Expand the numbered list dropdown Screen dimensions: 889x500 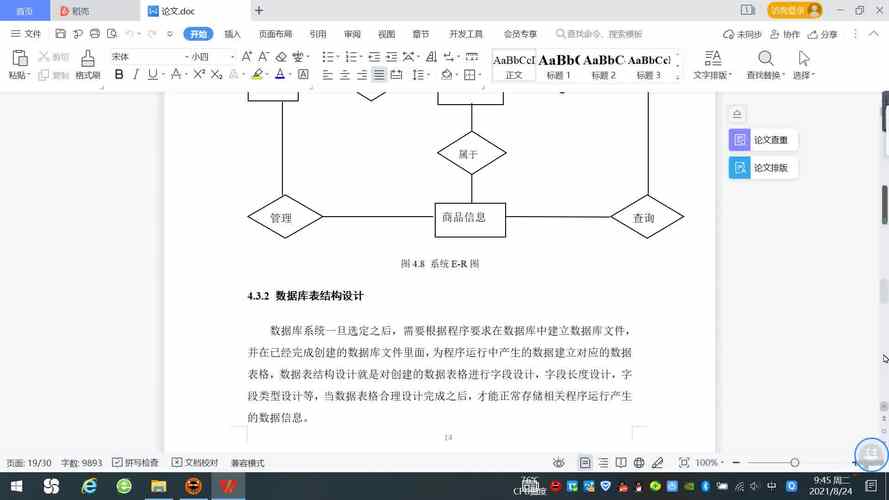click(361, 57)
